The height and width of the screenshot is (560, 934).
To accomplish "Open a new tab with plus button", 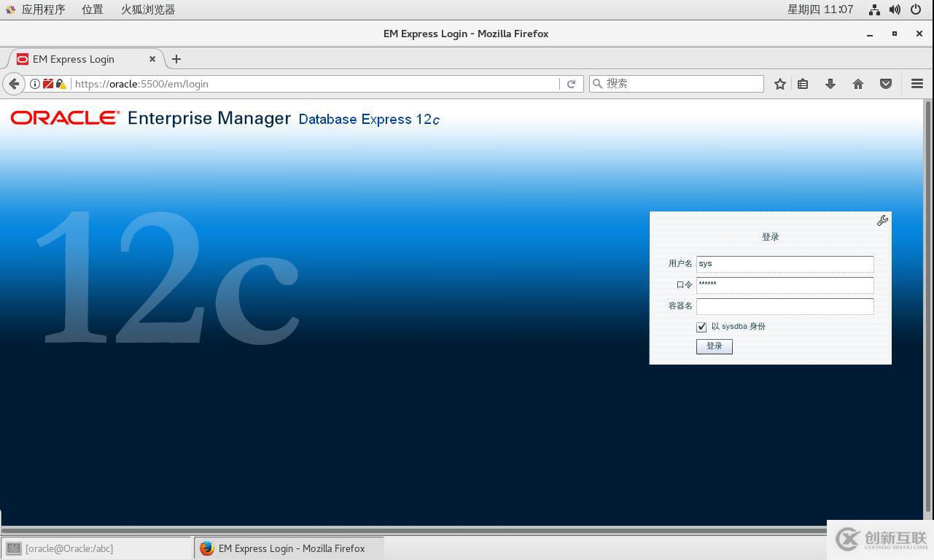I will [176, 59].
